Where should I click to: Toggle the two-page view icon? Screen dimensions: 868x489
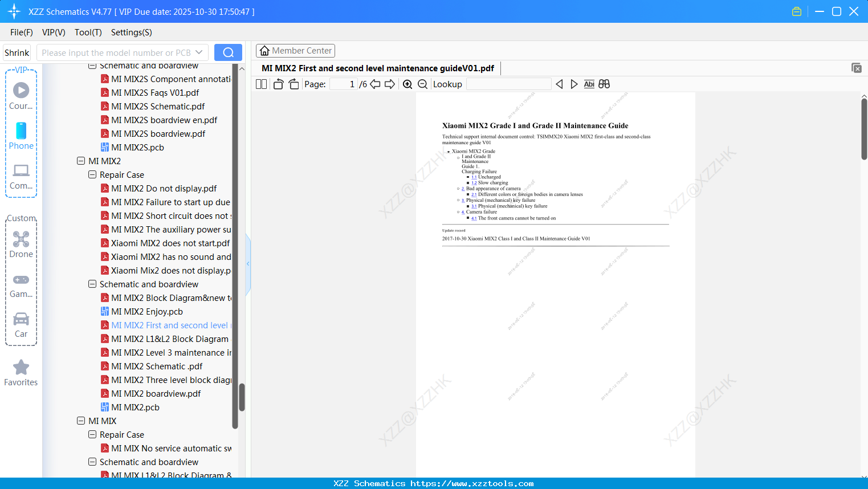tap(262, 84)
